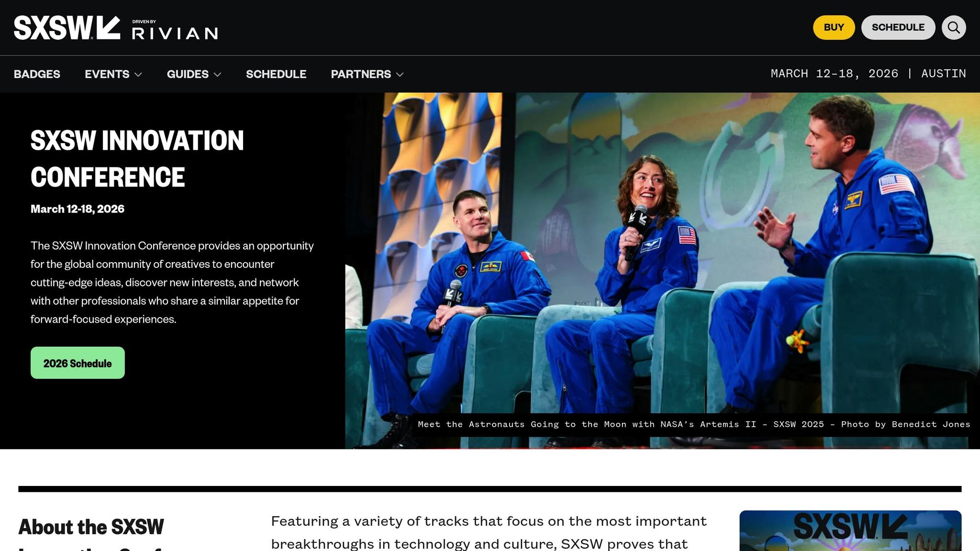Expand the Events chevron dropdown
Viewport: 980px width, 551px height.
tap(138, 75)
